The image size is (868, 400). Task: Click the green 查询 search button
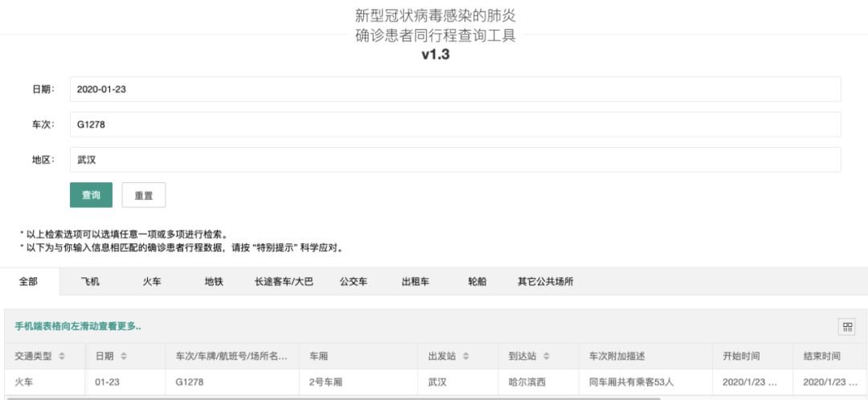click(91, 195)
